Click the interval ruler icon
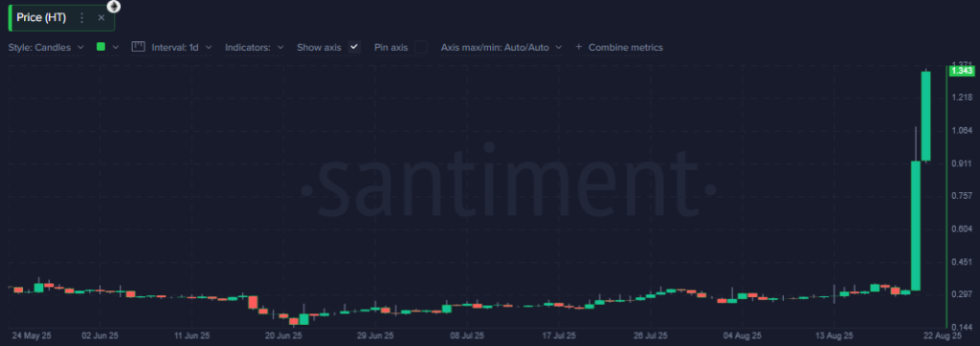 (138, 46)
